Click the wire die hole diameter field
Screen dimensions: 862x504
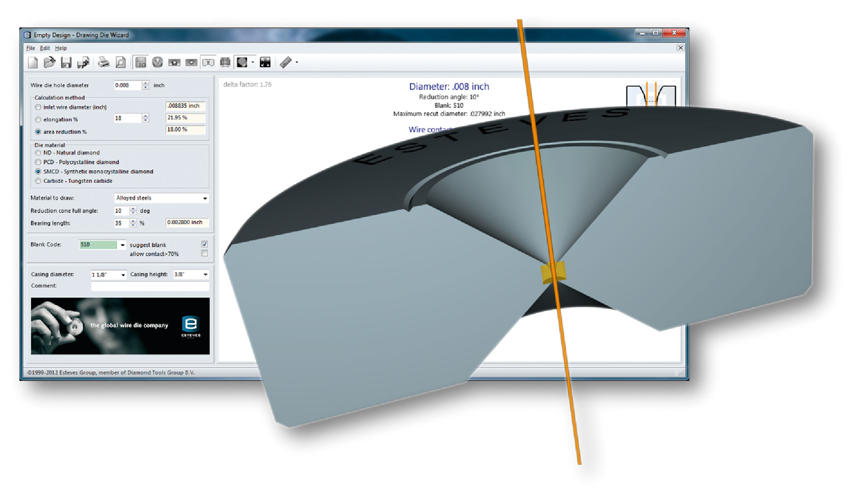click(x=128, y=85)
